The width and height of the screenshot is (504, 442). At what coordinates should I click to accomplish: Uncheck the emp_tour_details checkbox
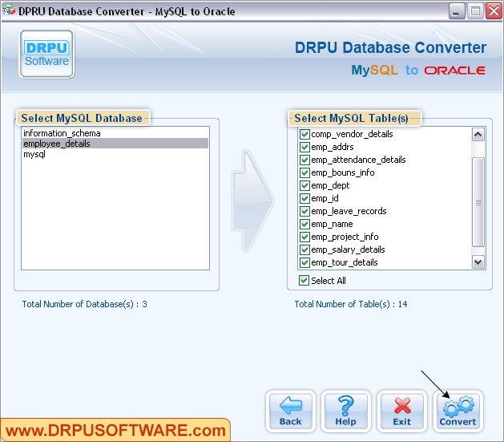(304, 262)
